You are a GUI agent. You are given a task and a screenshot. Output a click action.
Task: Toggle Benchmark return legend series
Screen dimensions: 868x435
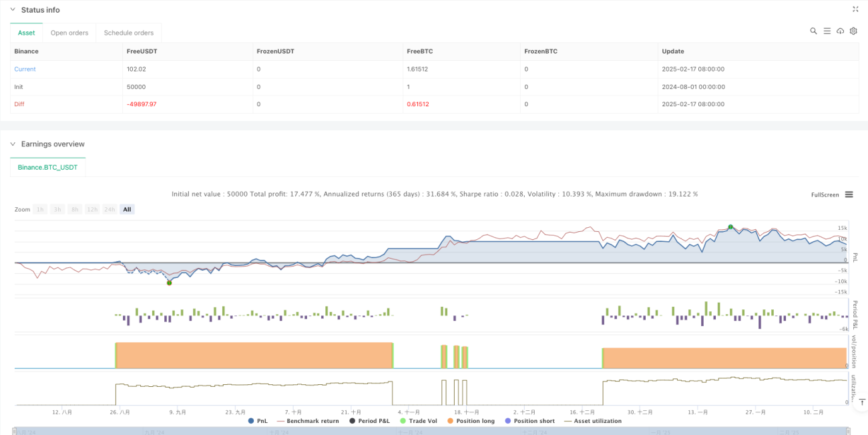tap(307, 421)
